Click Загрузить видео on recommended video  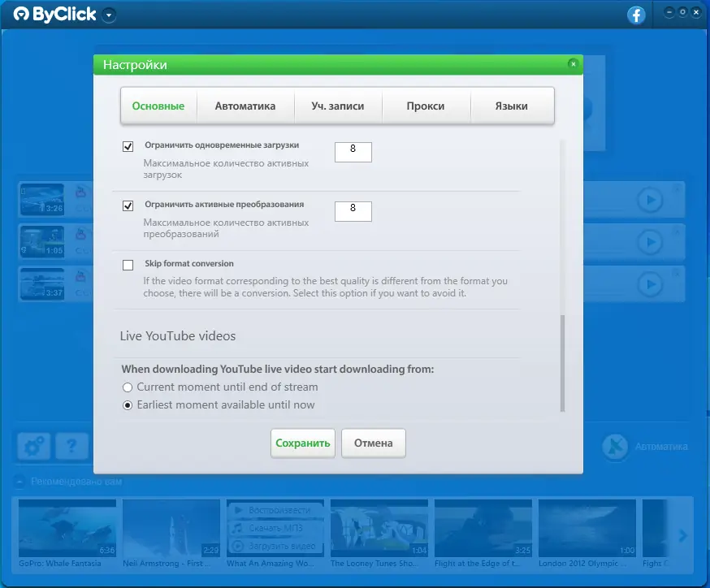point(275,546)
